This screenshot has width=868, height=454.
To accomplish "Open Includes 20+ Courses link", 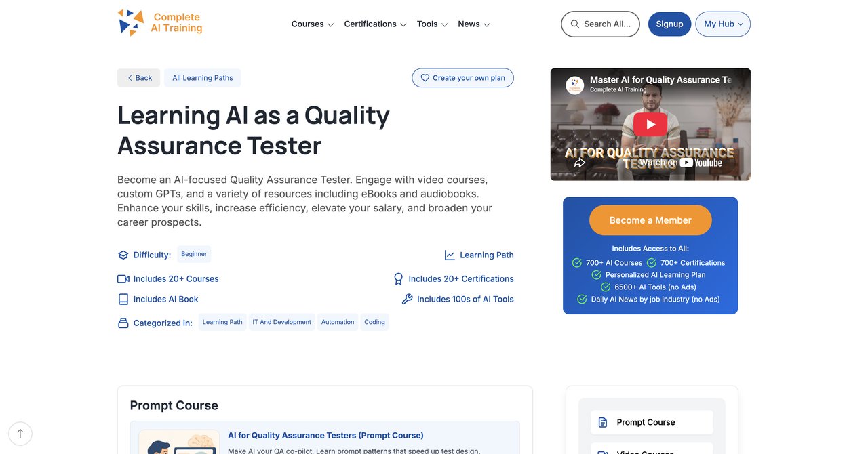I will pos(176,279).
